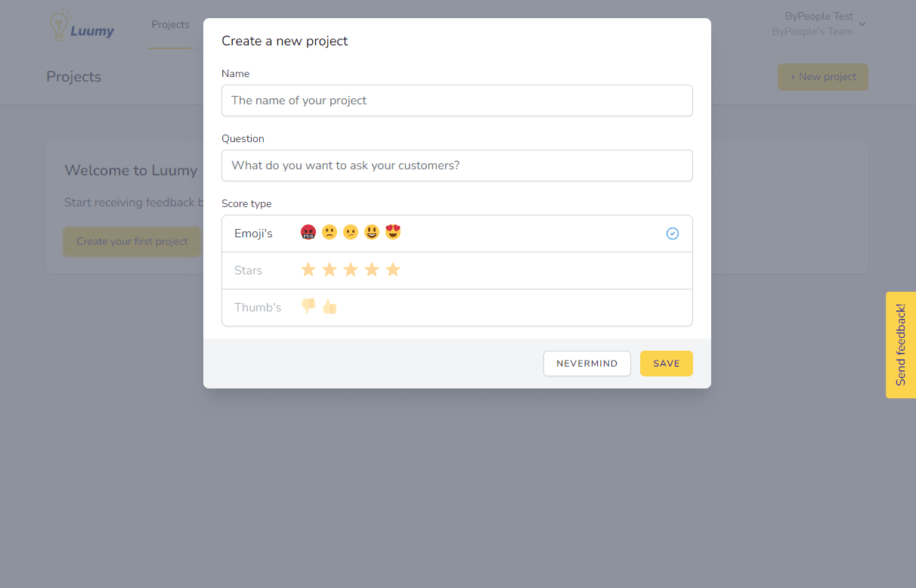Click the Question text field
916x588 pixels.
point(456,166)
